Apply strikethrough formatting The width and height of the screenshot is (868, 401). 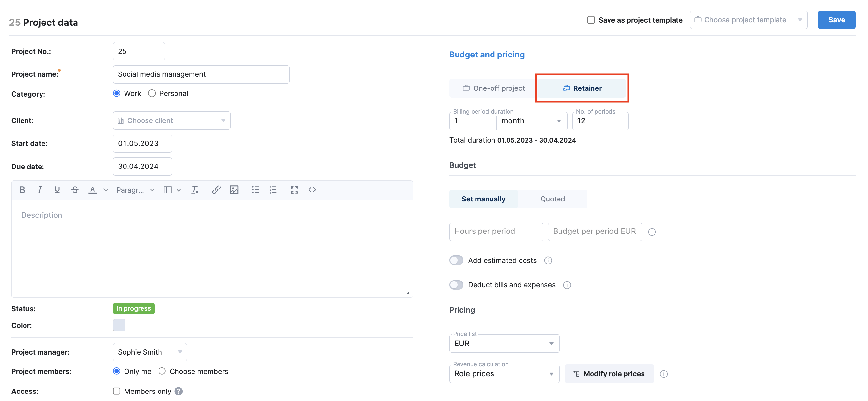75,190
